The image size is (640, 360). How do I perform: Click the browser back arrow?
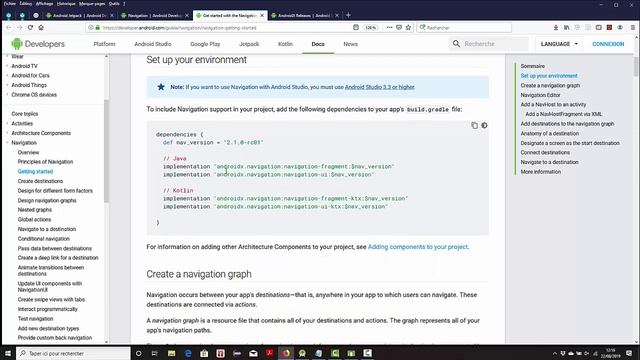pos(9,27)
